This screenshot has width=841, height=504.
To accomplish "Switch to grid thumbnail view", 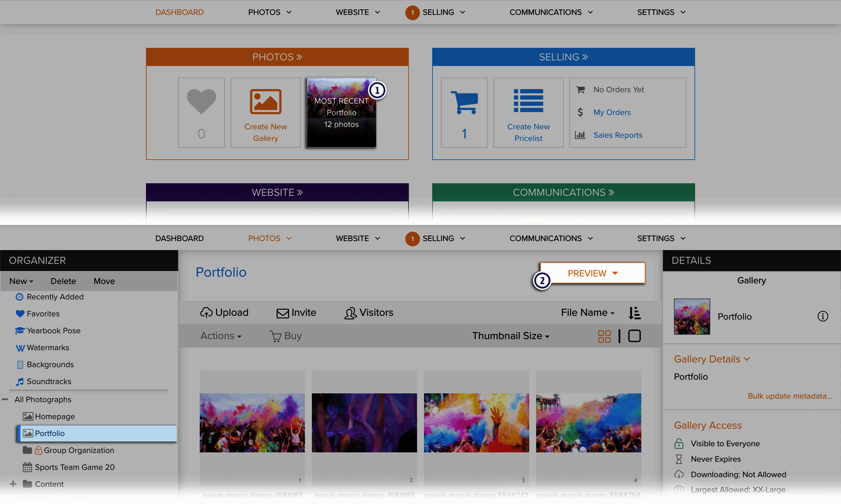I will pos(604,336).
